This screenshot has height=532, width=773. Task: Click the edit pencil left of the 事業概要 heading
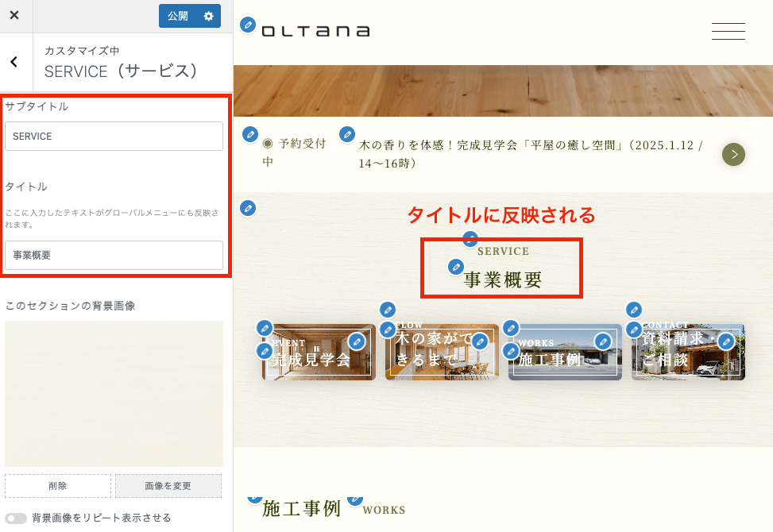(x=456, y=267)
